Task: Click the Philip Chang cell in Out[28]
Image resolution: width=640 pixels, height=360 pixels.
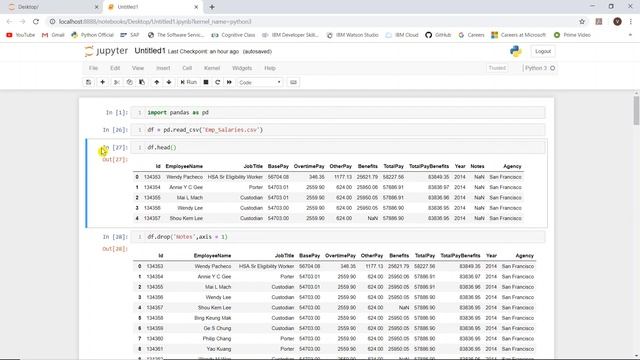Action: [217, 339]
